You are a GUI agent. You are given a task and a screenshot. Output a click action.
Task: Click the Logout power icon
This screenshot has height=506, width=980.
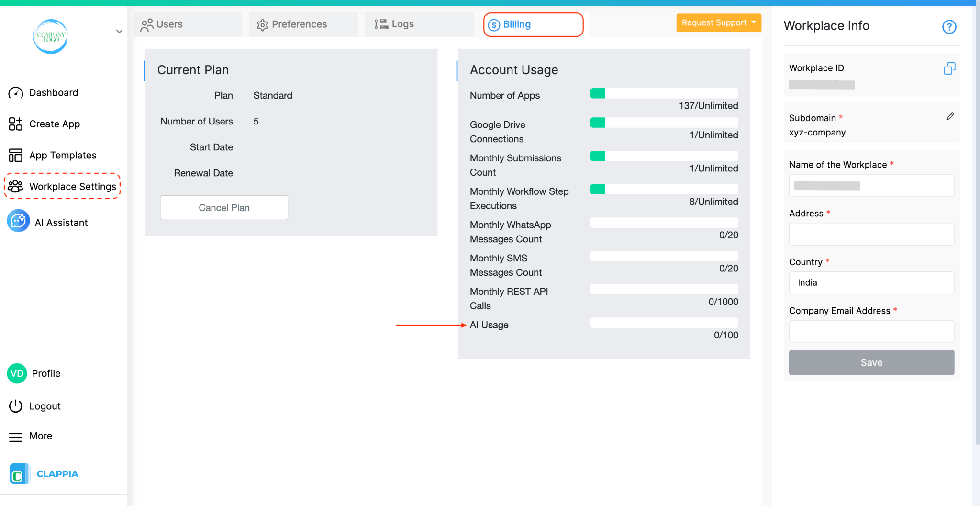[x=15, y=405]
